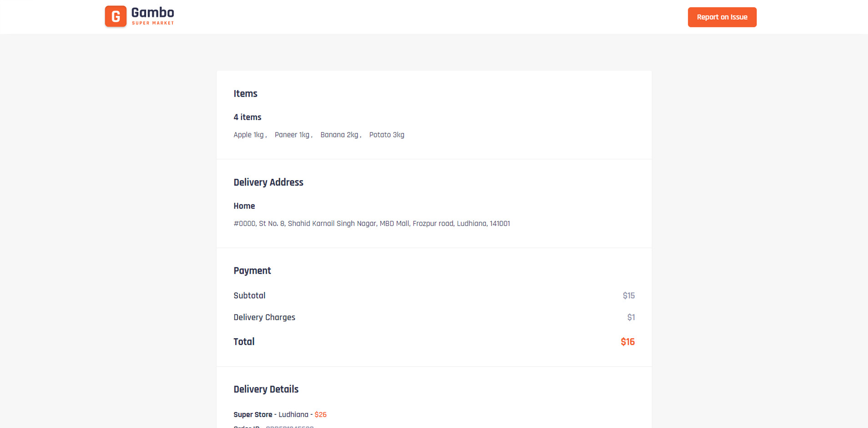Click the Gambo Super Market brand name
The height and width of the screenshot is (428, 868).
[152, 16]
